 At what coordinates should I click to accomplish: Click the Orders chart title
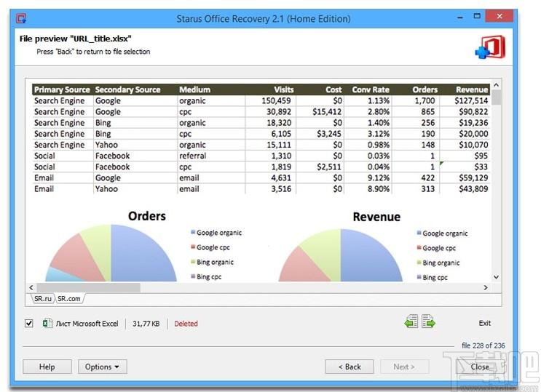[x=147, y=216]
